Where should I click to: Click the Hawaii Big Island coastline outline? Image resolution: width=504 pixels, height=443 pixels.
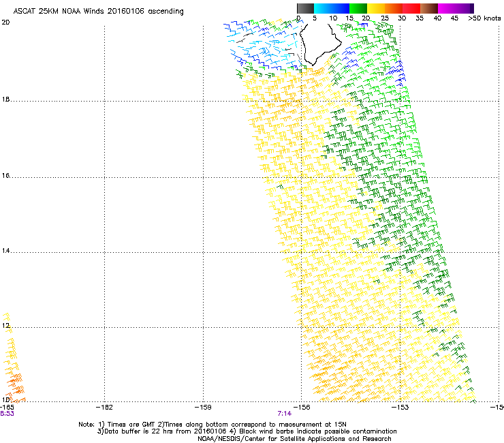coord(320,44)
